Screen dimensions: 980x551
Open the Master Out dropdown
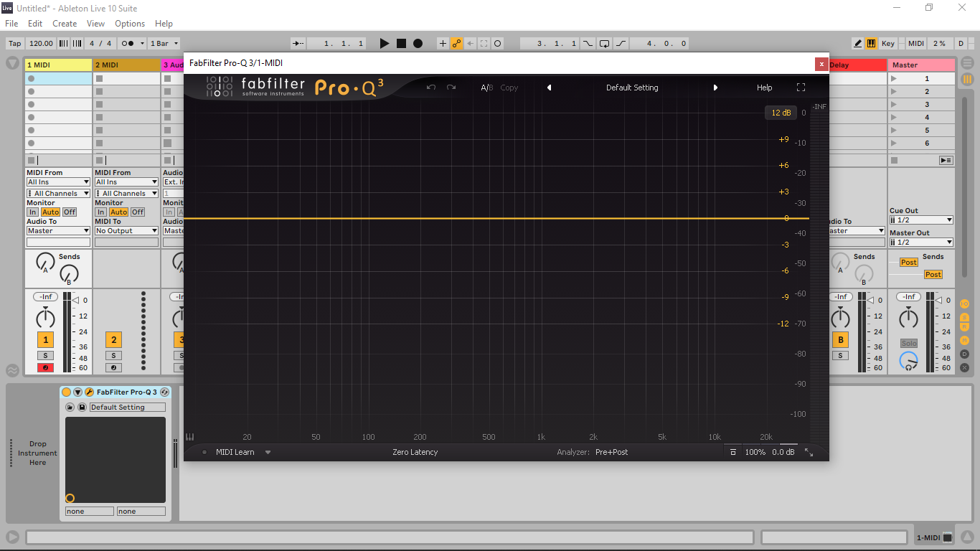coord(921,242)
